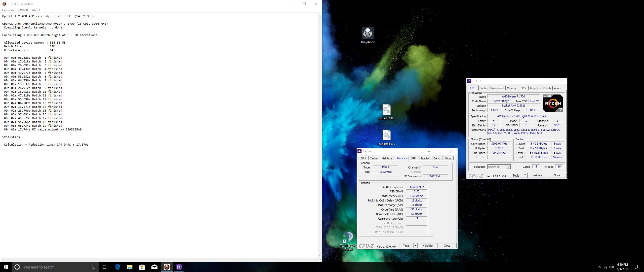
Task: Switch to CPU tab in CPU-Z Memory window
Action: point(363,158)
